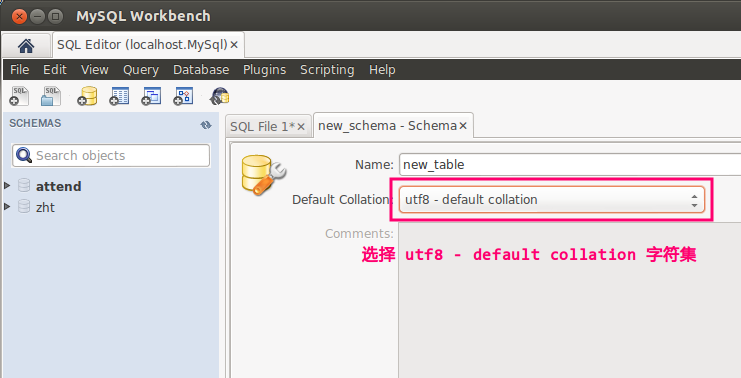Create new routine toolbar icon
This screenshot has width=741, height=378.
point(183,96)
